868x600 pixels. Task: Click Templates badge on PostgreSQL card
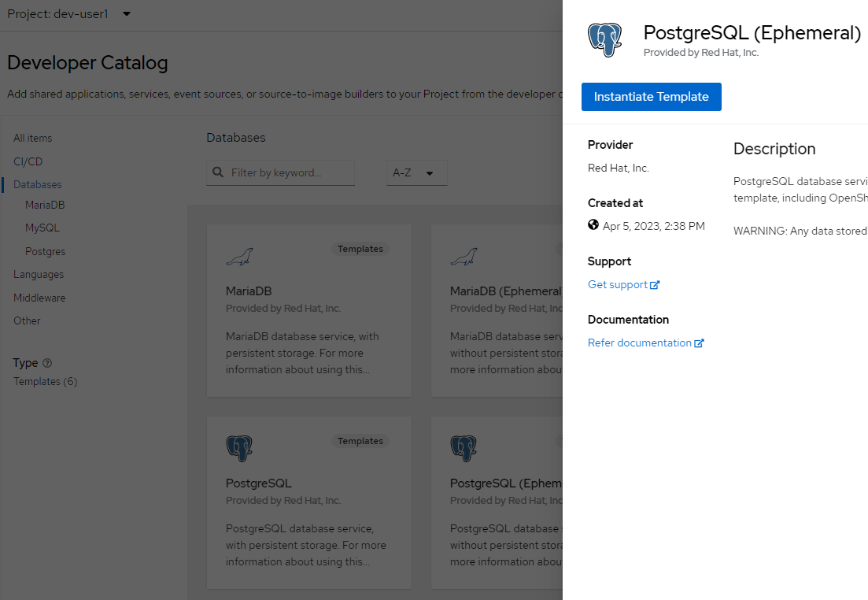360,441
